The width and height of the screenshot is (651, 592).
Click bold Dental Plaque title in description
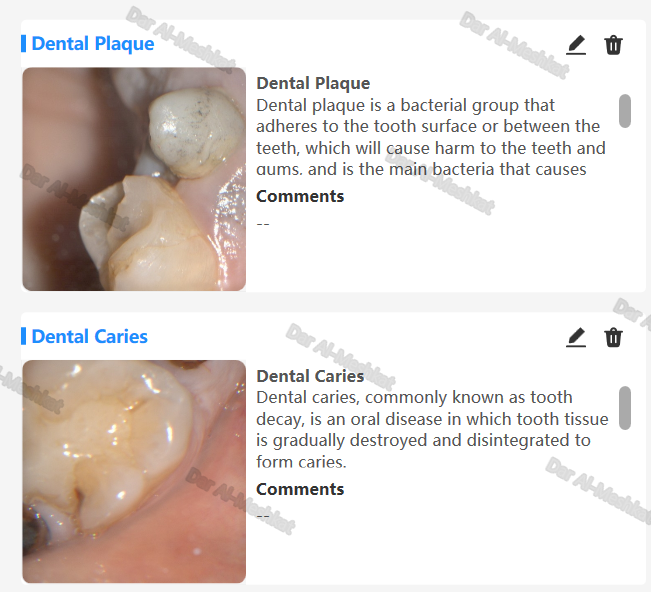(x=313, y=83)
